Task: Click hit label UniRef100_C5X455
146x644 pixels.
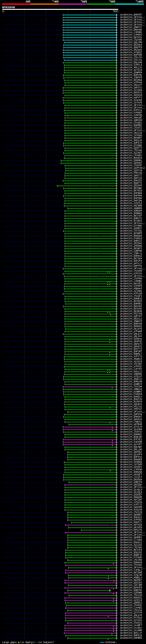Action: pyautogui.click(x=131, y=271)
